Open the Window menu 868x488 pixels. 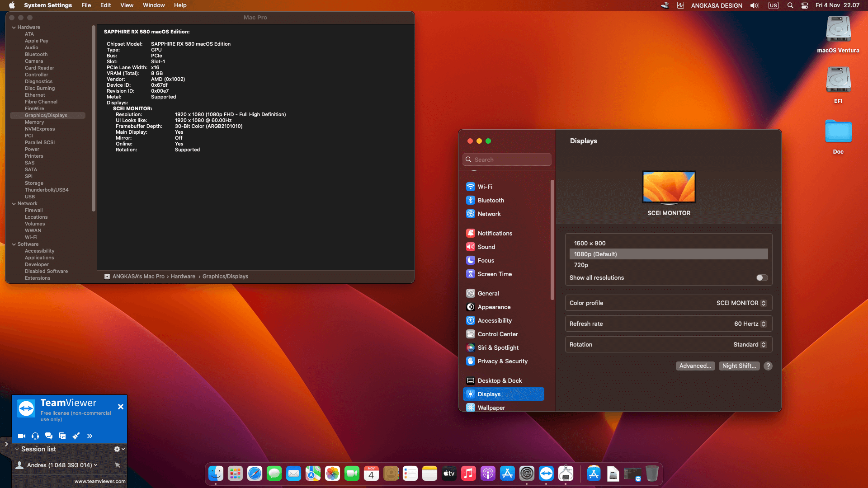(x=154, y=5)
